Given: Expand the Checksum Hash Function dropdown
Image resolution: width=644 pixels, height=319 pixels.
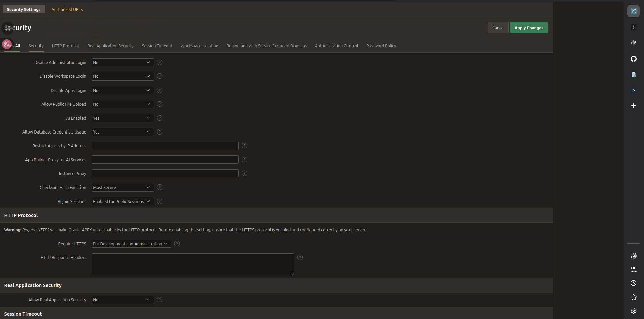Looking at the screenshot, I should [x=122, y=187].
